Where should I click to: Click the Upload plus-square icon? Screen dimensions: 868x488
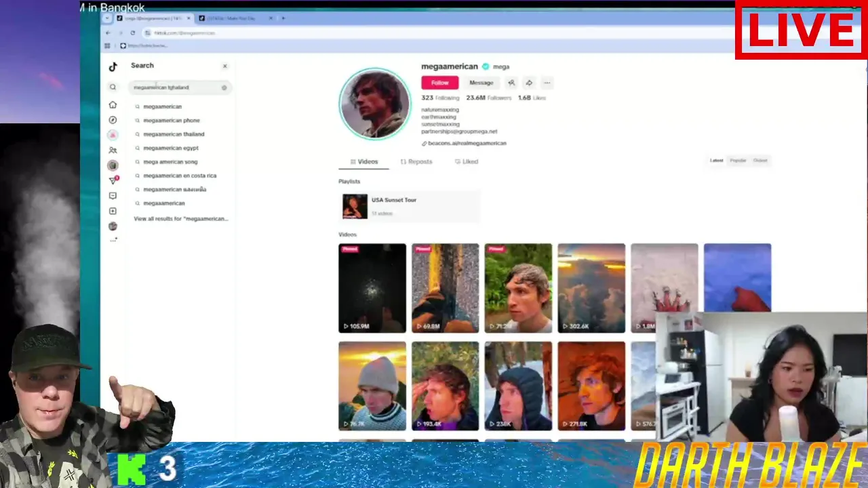coord(113,211)
